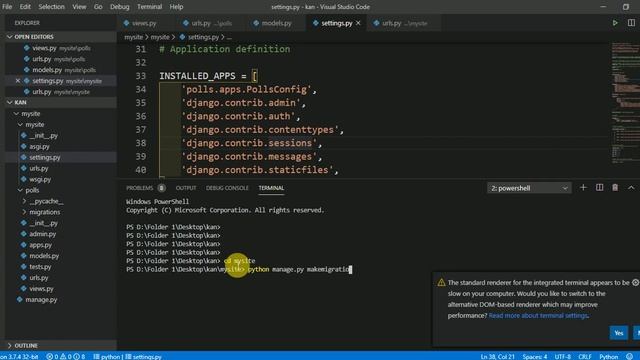Open the DEBUG CONSOLE panel tab
Image resolution: width=640 pixels, height=360 pixels.
click(x=227, y=188)
